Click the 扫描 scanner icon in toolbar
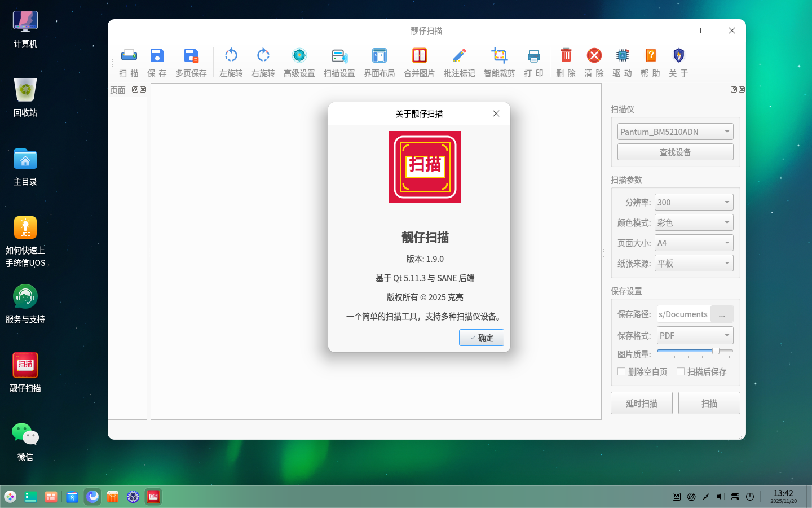Screen dimensions: 812x508 point(129,55)
